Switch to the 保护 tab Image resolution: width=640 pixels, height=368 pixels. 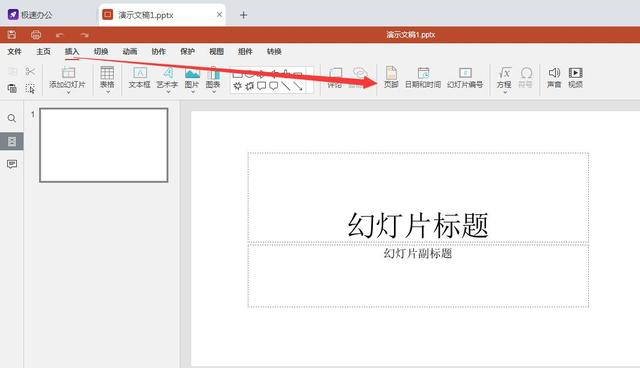187,51
